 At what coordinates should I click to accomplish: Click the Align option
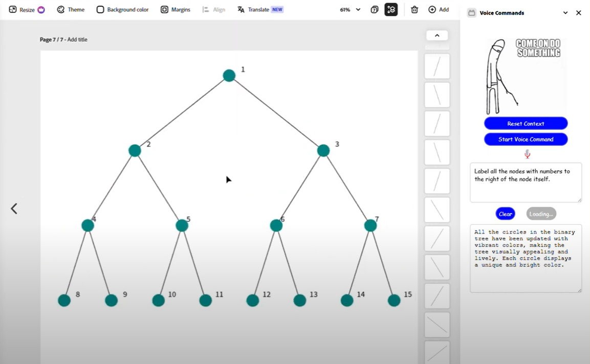point(214,9)
